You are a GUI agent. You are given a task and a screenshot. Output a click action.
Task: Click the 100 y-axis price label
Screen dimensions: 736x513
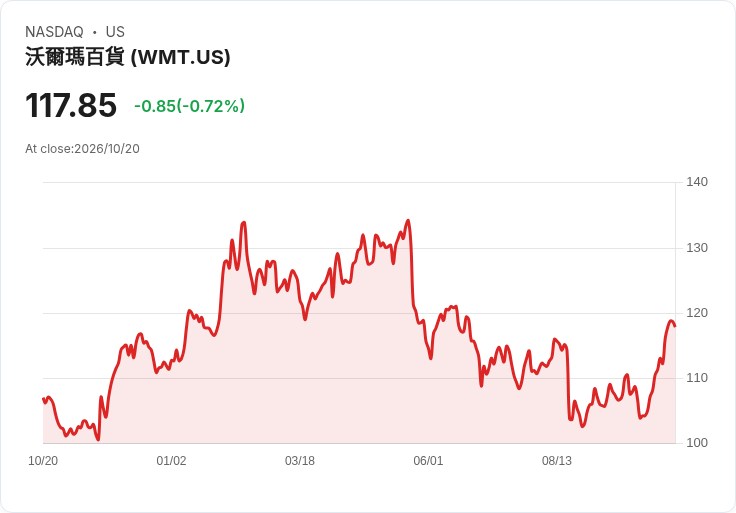697,443
